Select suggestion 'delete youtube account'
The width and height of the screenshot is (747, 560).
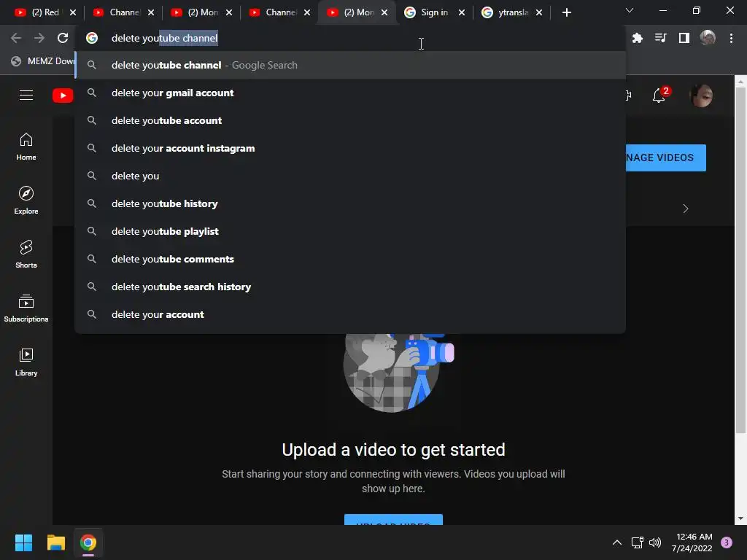(x=350, y=120)
